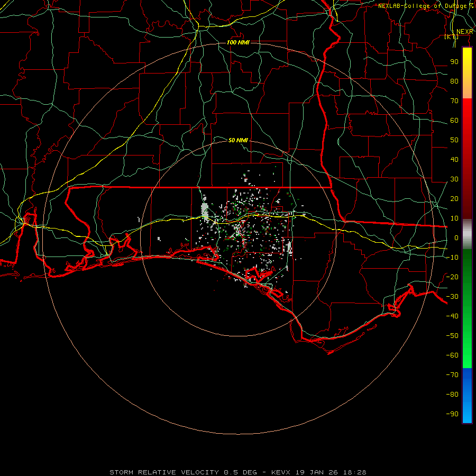The width and height of the screenshot is (476, 476).
Task: Click the KEVX 19 JAN 26 18:28 timestamp text
Action: coord(319,472)
